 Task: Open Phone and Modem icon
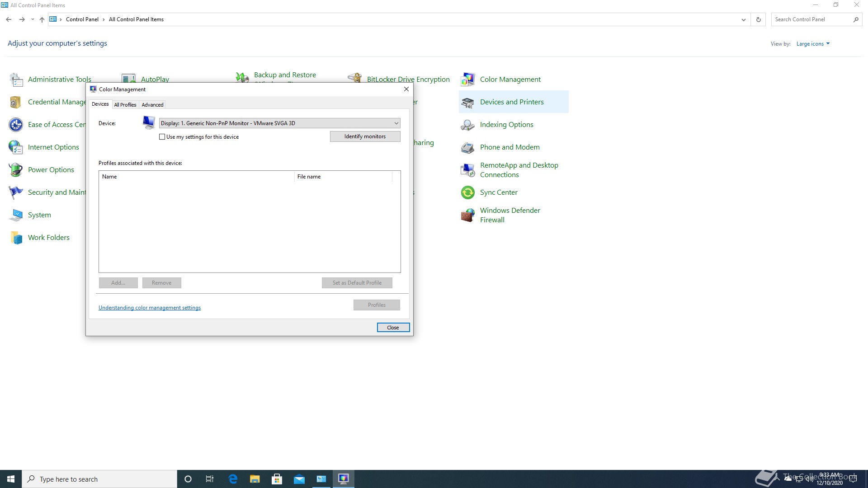click(468, 147)
